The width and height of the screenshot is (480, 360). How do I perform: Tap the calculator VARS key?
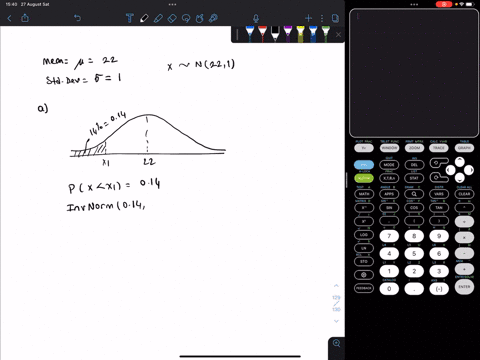click(x=439, y=194)
